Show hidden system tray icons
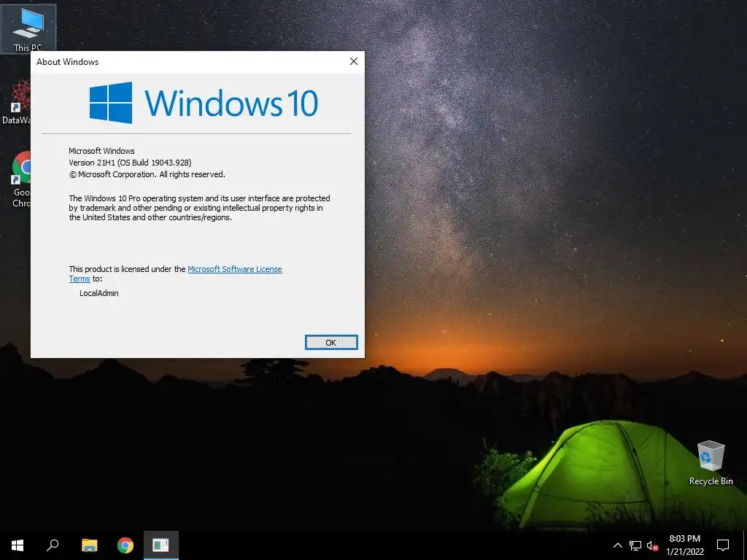This screenshot has height=560, width=747. (x=617, y=545)
